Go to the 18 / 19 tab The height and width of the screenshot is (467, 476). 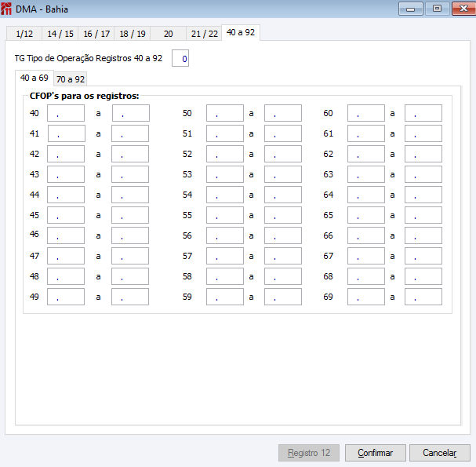click(x=132, y=34)
